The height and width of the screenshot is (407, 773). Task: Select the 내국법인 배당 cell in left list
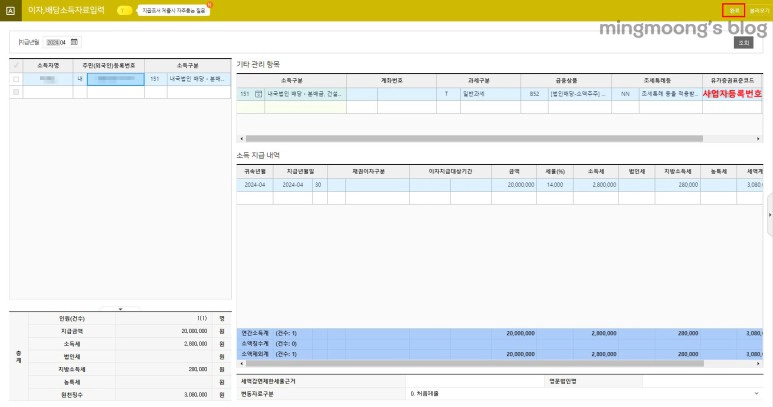click(x=198, y=79)
